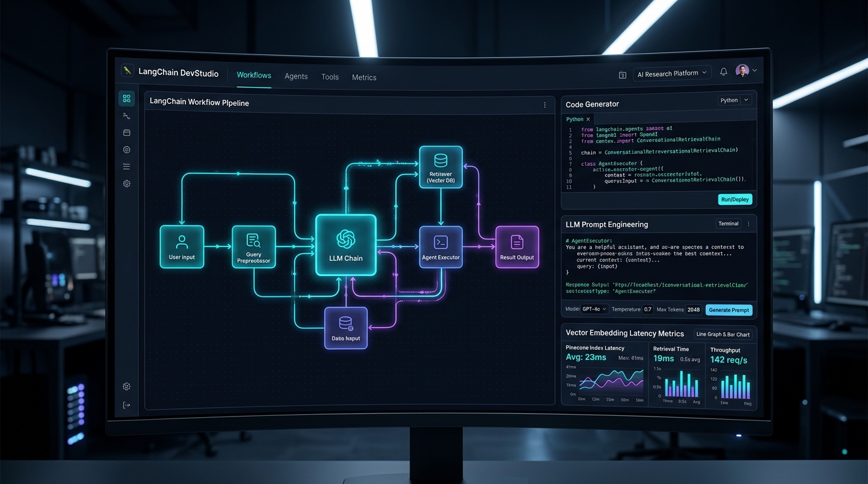The image size is (868, 484).
Task: Click the Generate Prompt button
Action: [729, 310]
